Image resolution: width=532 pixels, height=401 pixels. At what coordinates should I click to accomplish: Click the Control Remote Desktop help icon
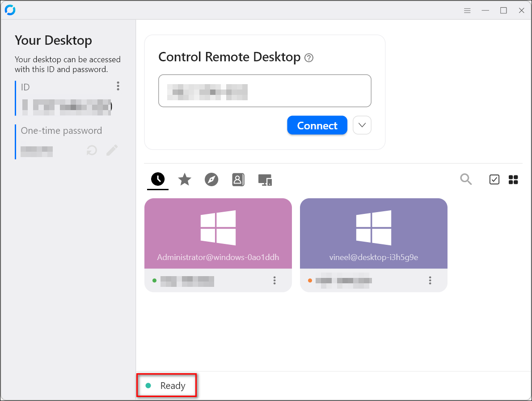[x=308, y=58]
